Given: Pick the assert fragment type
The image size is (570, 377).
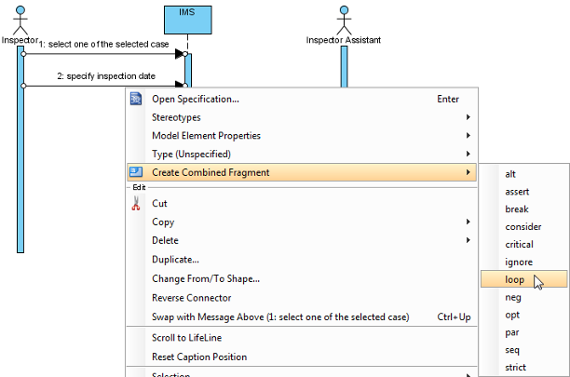Looking at the screenshot, I should point(524,192).
